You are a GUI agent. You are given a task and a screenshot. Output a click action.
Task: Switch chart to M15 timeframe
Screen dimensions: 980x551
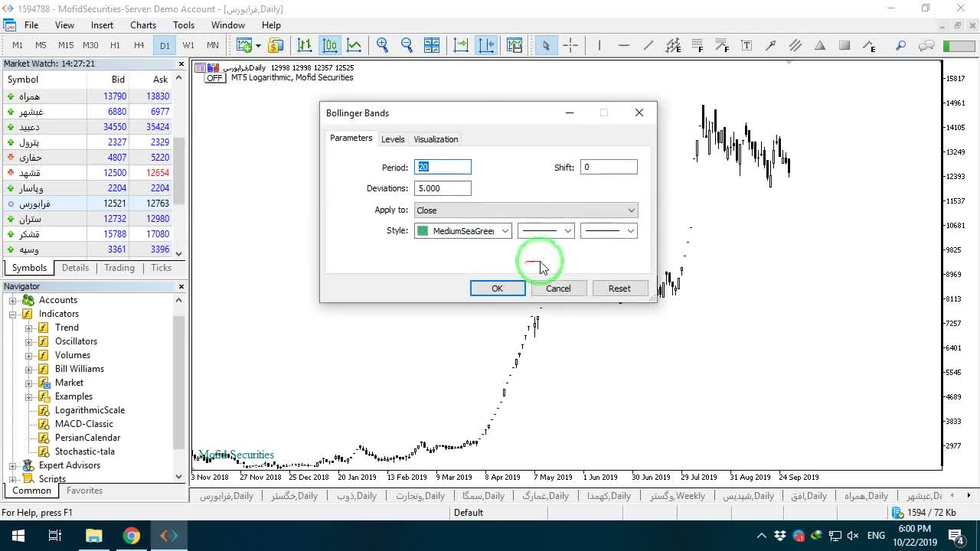66,45
